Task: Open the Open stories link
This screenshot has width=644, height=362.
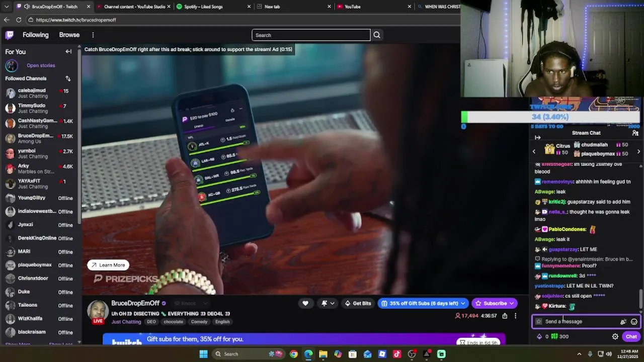Action: (41, 65)
